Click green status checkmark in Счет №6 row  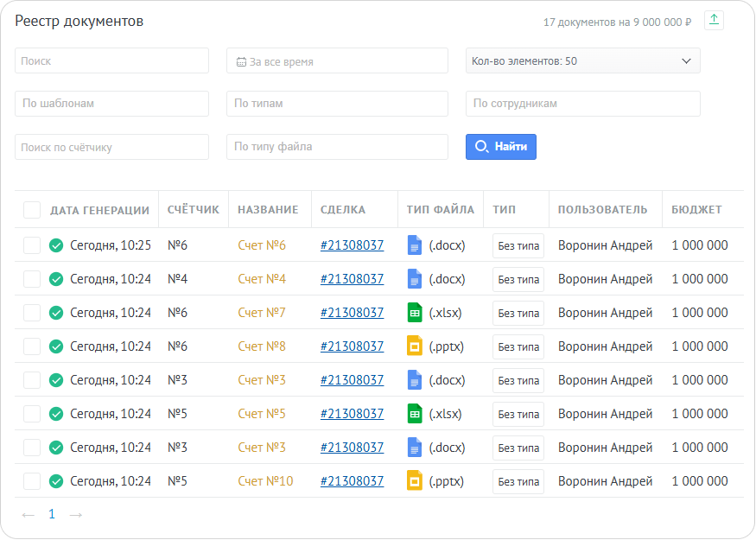56,245
